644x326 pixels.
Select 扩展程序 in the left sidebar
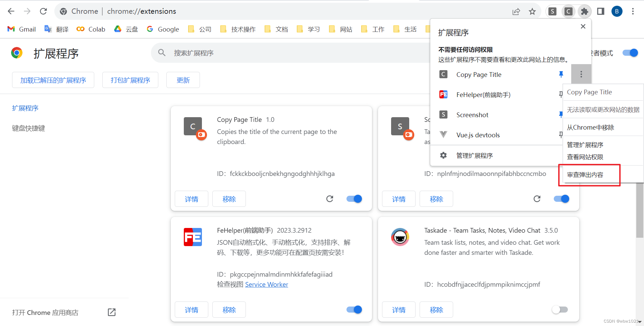point(25,108)
